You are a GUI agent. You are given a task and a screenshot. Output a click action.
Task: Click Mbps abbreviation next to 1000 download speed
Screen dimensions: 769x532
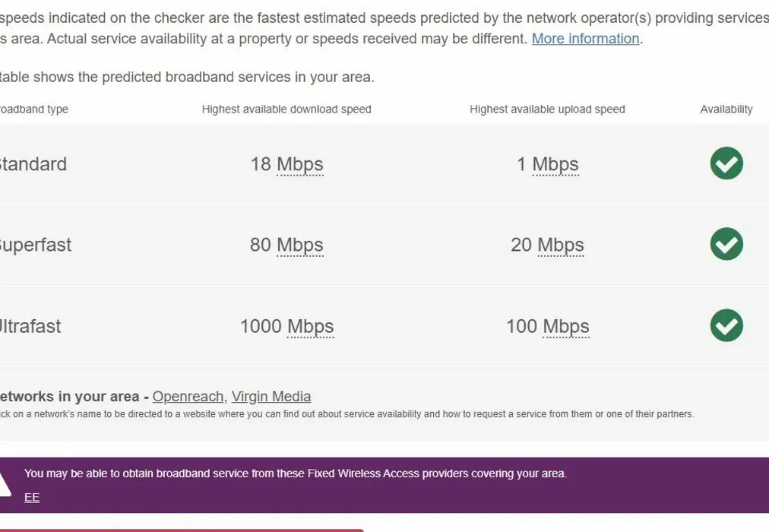click(x=311, y=326)
